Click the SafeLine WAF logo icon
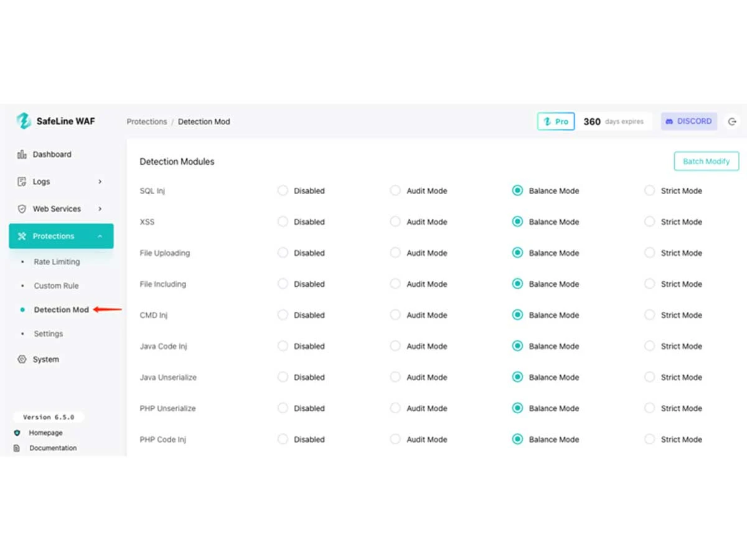The height and width of the screenshot is (560, 747). 23,121
